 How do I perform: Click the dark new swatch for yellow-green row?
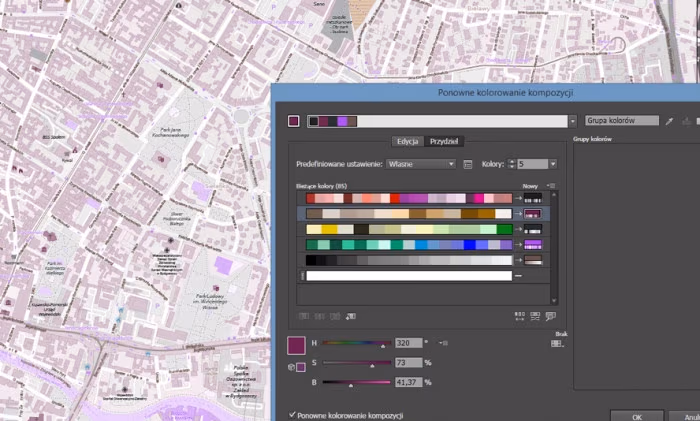point(533,229)
